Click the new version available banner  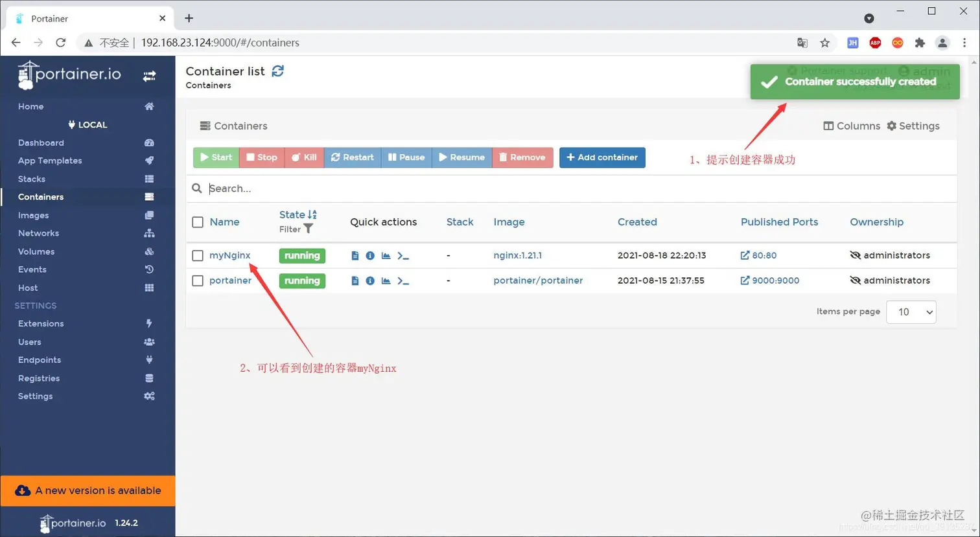pyautogui.click(x=88, y=491)
